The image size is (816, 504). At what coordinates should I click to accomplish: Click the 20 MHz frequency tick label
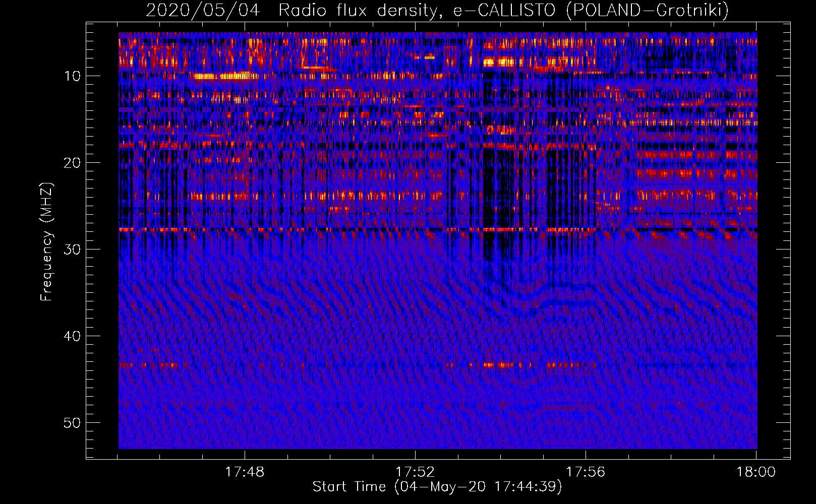pyautogui.click(x=73, y=163)
